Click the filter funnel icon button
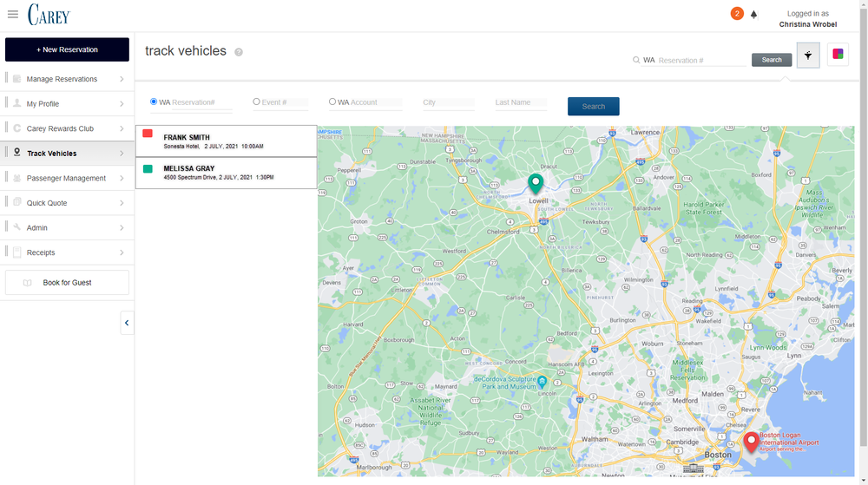 (807, 55)
